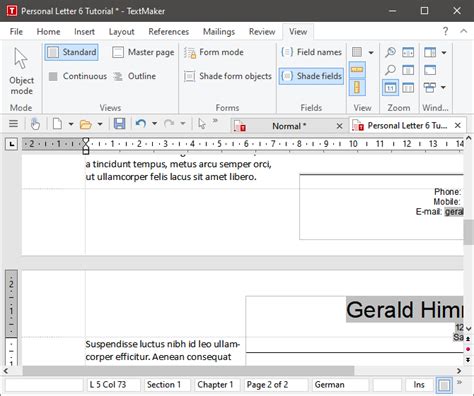Viewport: 474px width, 396px height.
Task: Close the Normal document tab
Action: point(339,126)
